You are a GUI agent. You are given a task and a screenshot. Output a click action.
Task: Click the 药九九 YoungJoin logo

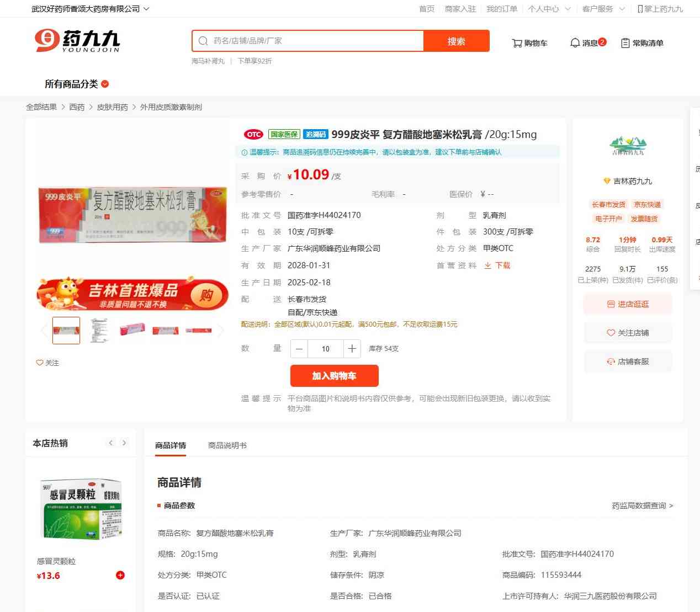pyautogui.click(x=77, y=41)
